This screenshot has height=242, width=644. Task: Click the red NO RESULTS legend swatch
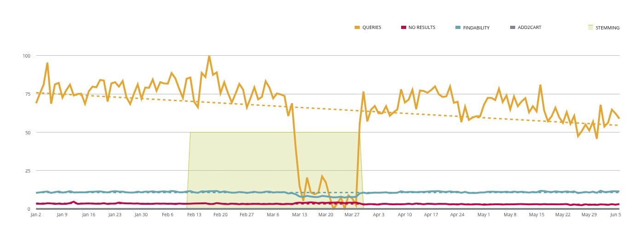point(403,28)
